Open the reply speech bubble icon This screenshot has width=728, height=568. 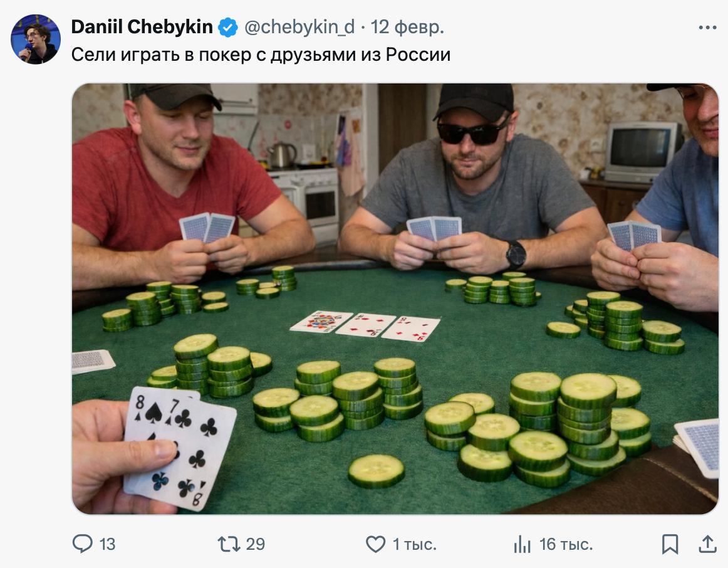pos(82,544)
